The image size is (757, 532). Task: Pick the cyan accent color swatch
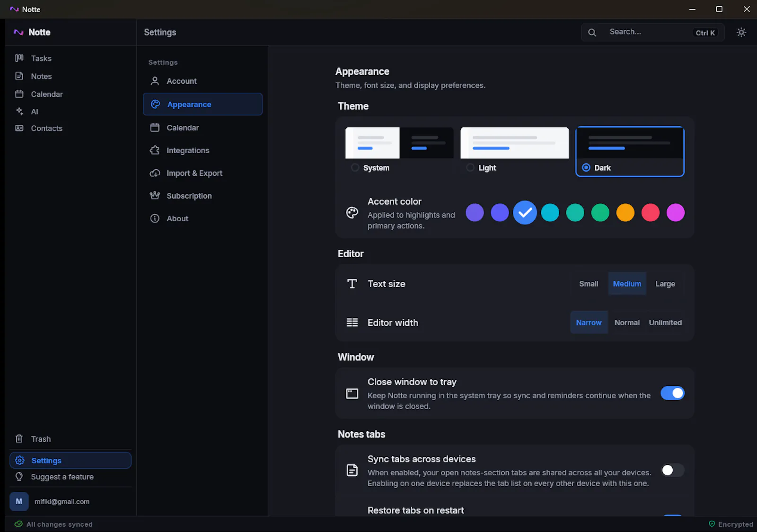[x=550, y=213]
